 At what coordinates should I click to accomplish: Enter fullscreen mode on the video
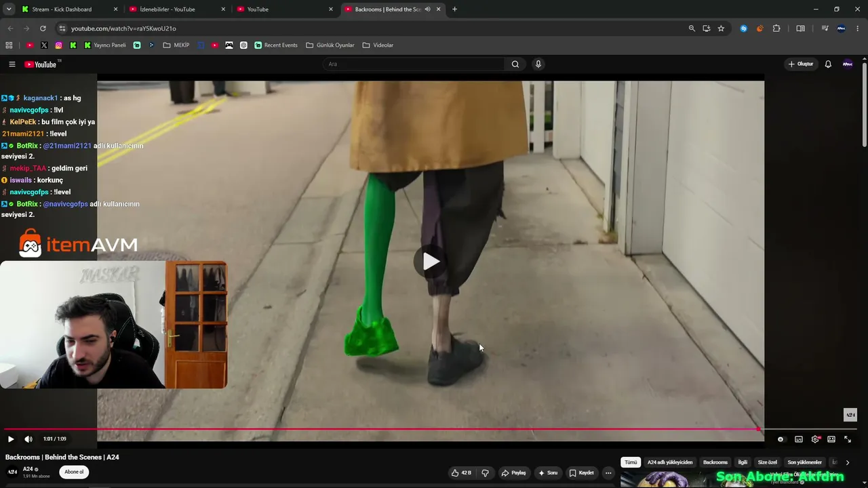pyautogui.click(x=848, y=439)
